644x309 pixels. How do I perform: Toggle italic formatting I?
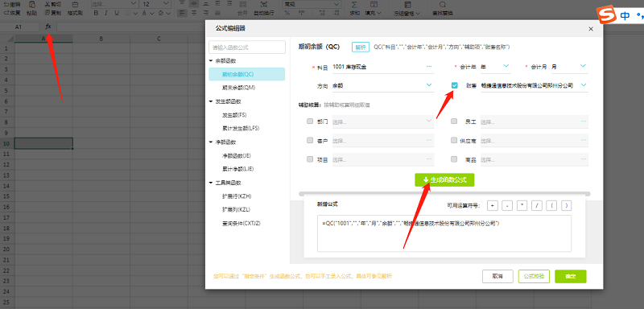pyautogui.click(x=106, y=13)
